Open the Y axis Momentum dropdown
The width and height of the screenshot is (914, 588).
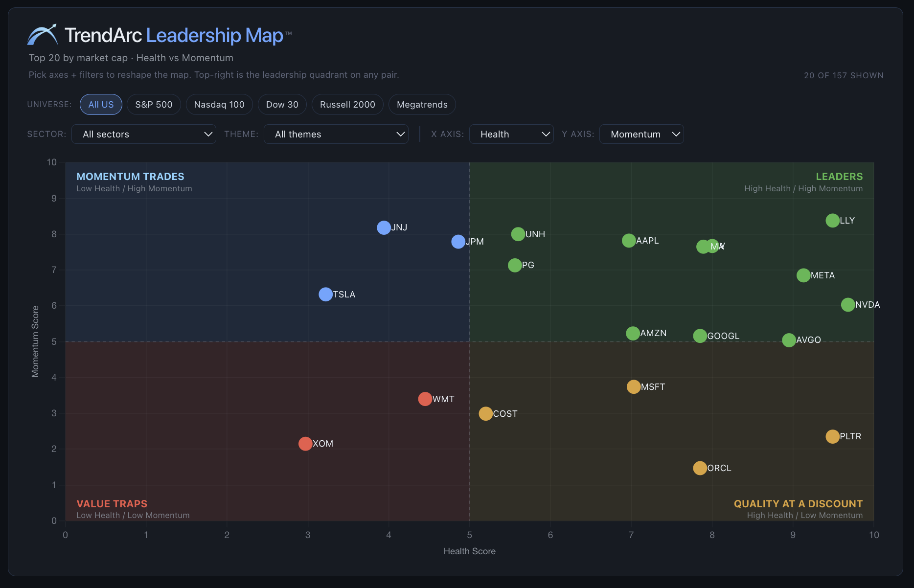coord(641,134)
